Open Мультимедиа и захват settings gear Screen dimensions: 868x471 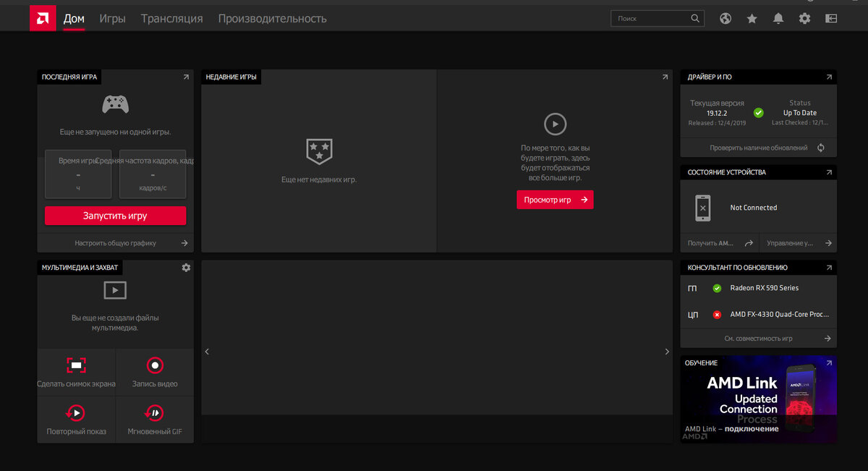click(x=186, y=268)
